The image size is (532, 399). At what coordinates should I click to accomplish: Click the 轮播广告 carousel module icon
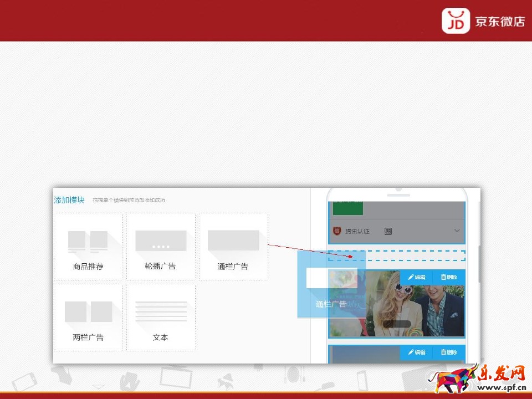point(161,241)
